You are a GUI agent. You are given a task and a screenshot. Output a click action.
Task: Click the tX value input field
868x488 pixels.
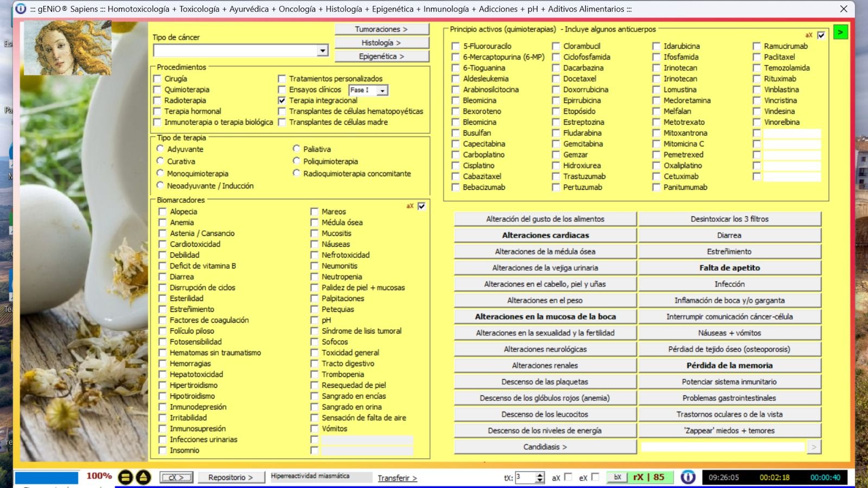pos(525,477)
